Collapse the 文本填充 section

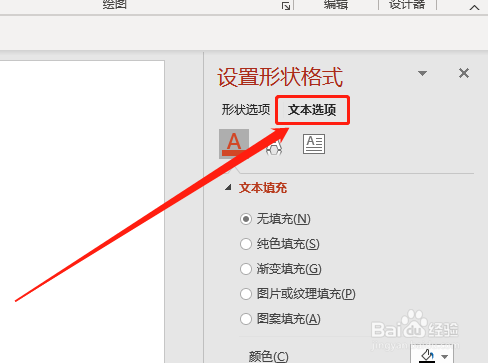pyautogui.click(x=228, y=188)
